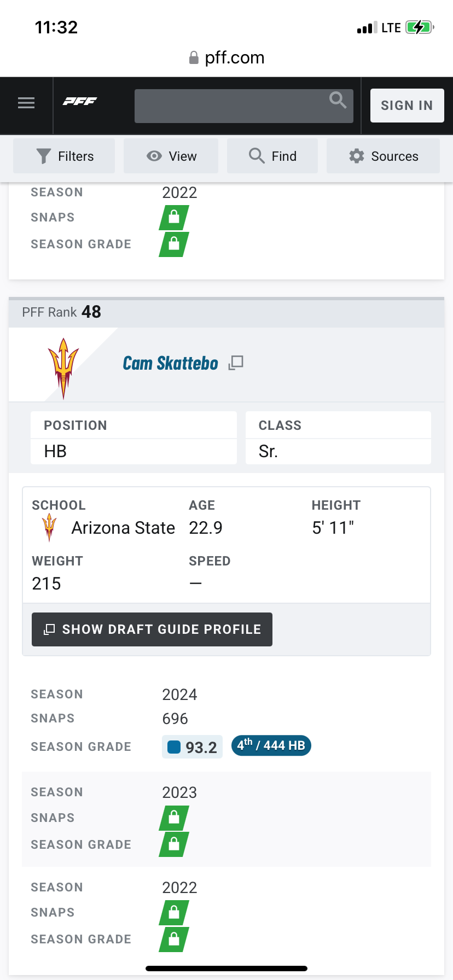Click the locked 2023 snaps icon
This screenshot has height=980, width=453.
(174, 818)
